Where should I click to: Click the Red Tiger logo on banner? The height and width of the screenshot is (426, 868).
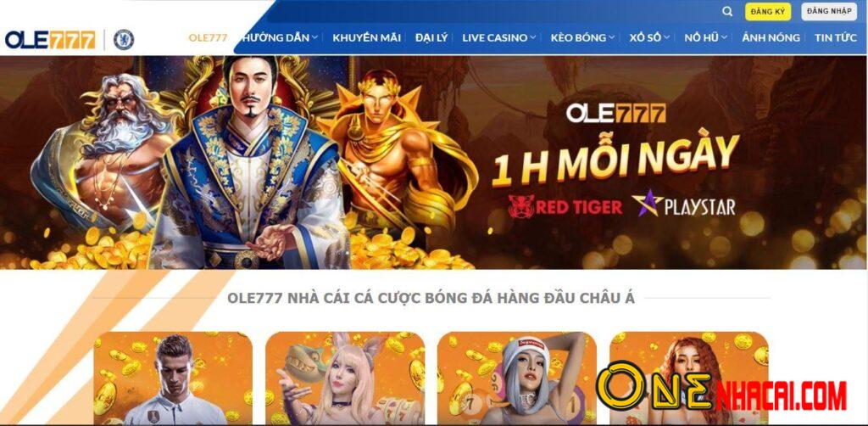[565, 206]
